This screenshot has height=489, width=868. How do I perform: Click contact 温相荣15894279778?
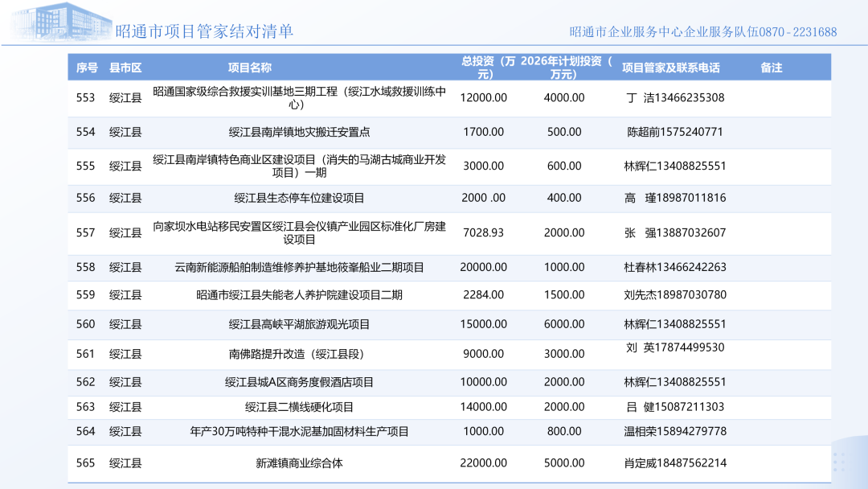coord(675,431)
